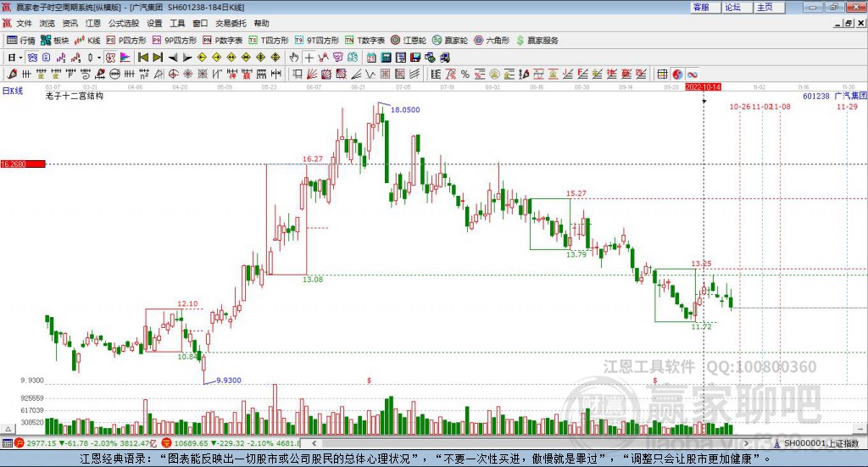This screenshot has width=868, height=467.
Task: Expand the candlestick style dropdown arrow
Action: (x=99, y=58)
